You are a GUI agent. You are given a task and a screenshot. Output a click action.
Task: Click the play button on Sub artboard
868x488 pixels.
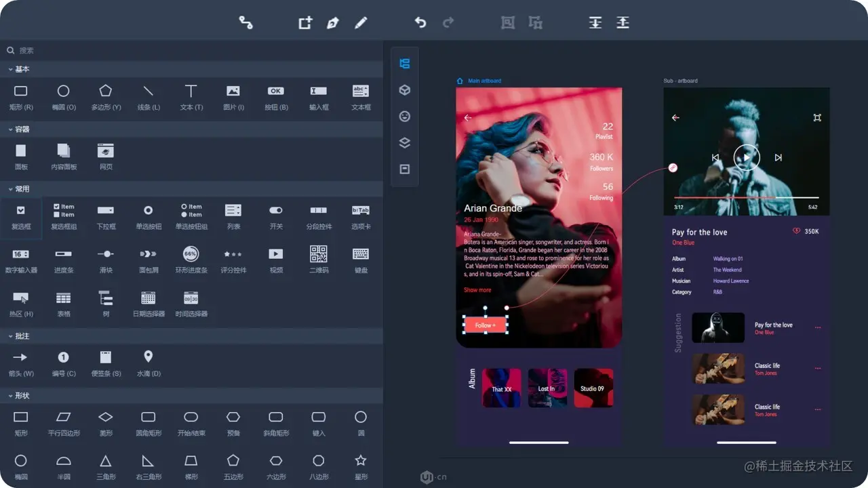click(747, 157)
